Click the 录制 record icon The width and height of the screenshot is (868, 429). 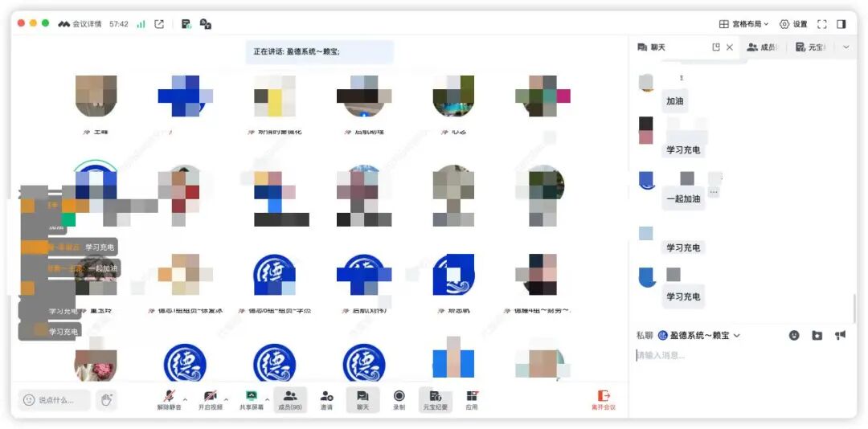click(399, 399)
